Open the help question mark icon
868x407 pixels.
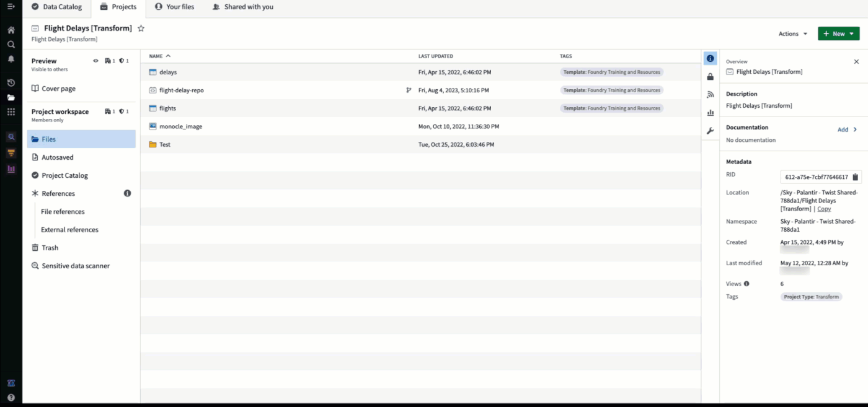tap(11, 398)
